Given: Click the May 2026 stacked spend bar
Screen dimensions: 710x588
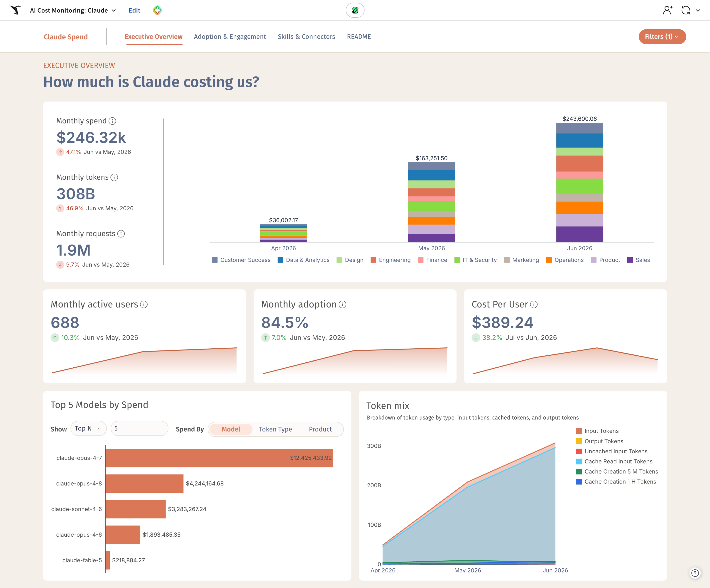Looking at the screenshot, I should point(431,202).
